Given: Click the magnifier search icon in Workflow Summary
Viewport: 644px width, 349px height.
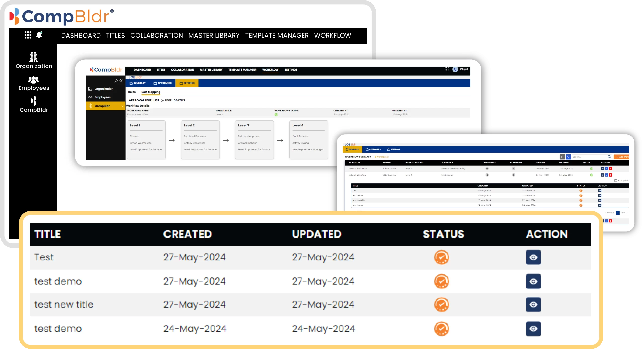Looking at the screenshot, I should point(609,157).
